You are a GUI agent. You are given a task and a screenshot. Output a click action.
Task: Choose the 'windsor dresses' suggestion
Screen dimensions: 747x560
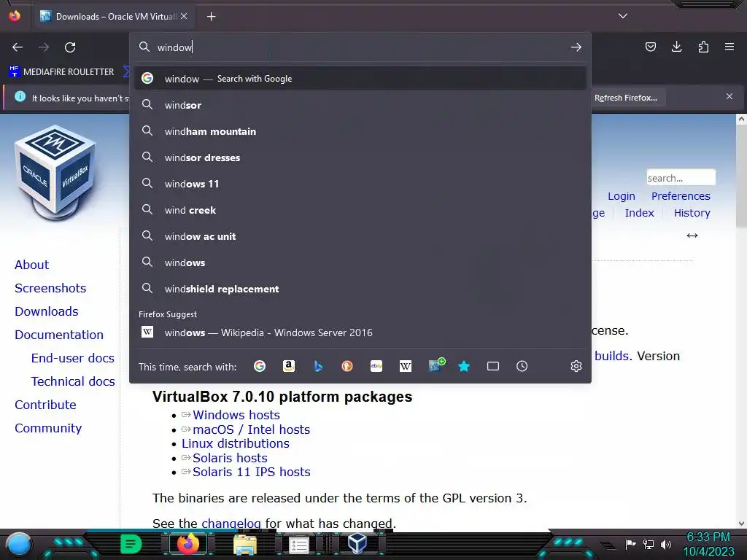point(360,157)
